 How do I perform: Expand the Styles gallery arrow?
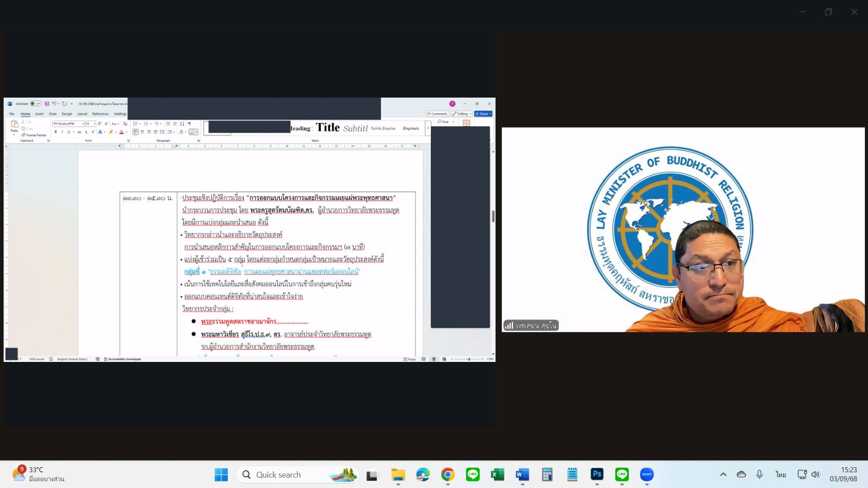coord(427,128)
